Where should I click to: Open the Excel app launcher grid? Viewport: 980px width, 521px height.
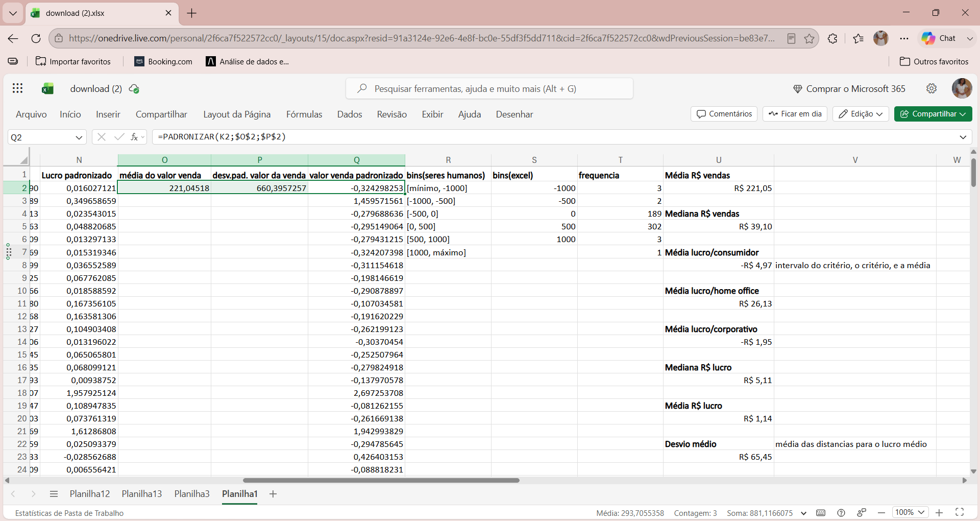(x=17, y=88)
